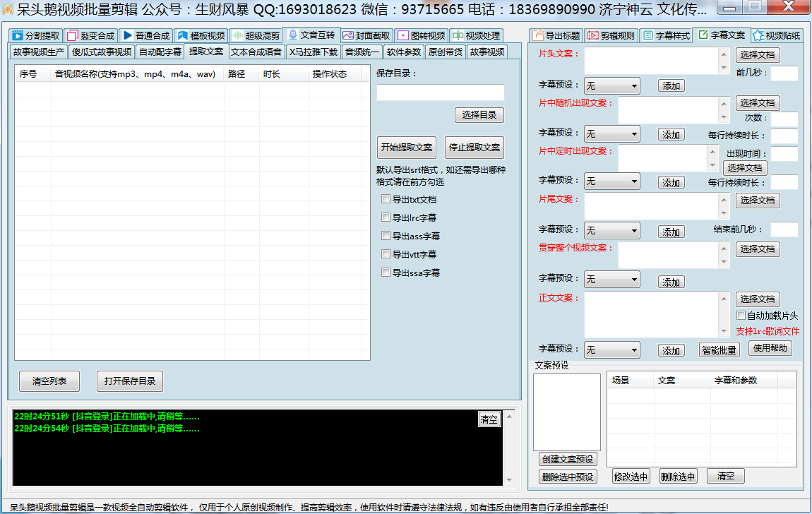
Task: Open the 分割提取 tab icon
Action: (x=18, y=36)
